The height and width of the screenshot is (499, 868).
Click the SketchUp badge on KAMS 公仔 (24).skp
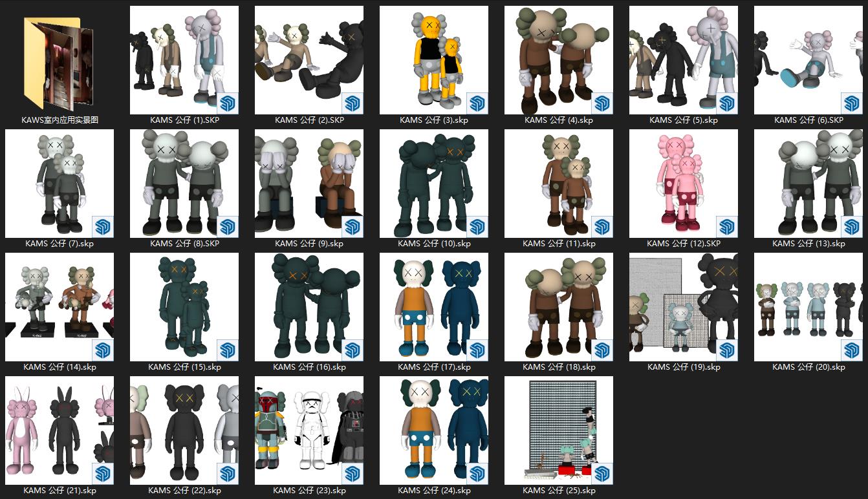pyautogui.click(x=477, y=474)
